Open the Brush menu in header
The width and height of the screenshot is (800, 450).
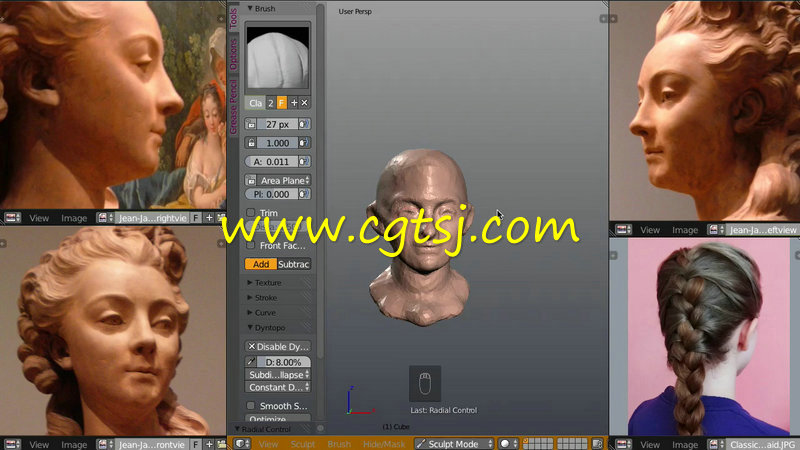pyautogui.click(x=339, y=444)
